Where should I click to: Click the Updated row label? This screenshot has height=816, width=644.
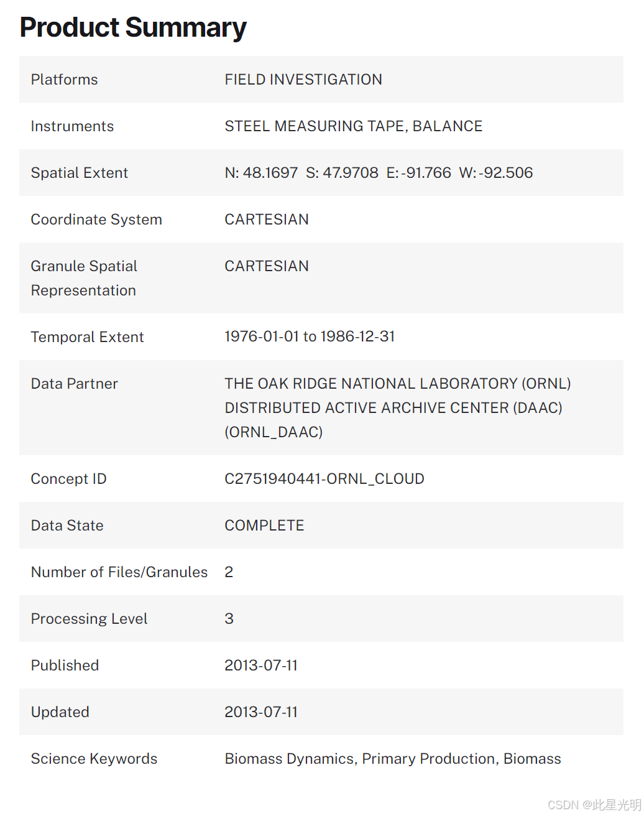click(60, 712)
